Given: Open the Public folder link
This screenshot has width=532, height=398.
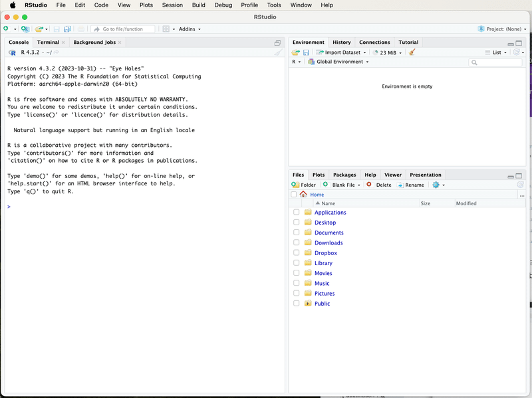Looking at the screenshot, I should tap(322, 304).
